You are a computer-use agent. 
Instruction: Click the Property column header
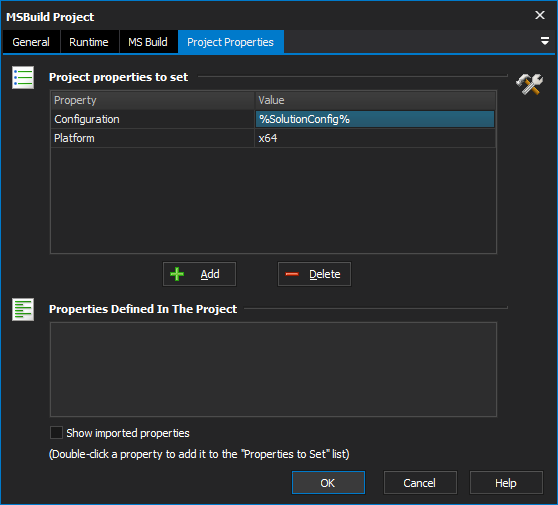[x=153, y=100]
